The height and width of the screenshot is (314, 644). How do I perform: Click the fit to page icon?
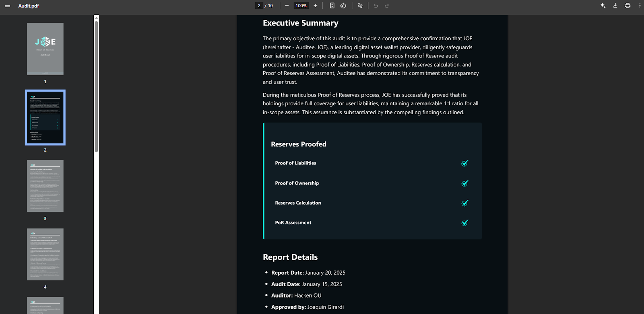coord(332,6)
